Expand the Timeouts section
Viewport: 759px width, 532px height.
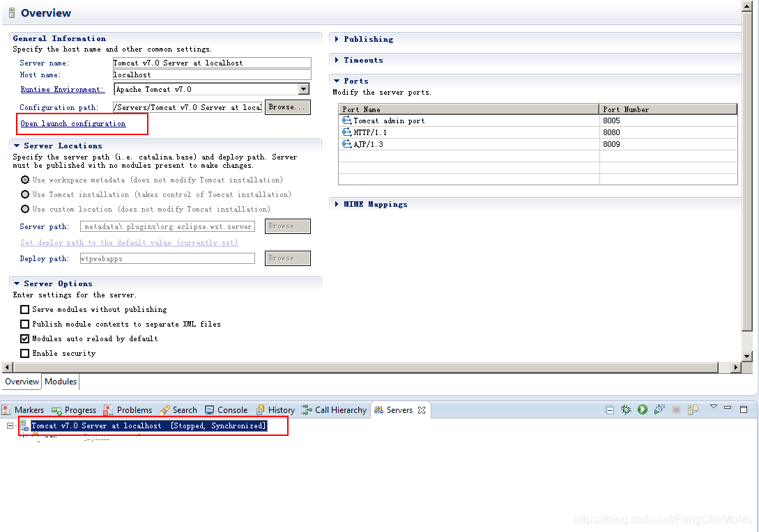[x=337, y=60]
